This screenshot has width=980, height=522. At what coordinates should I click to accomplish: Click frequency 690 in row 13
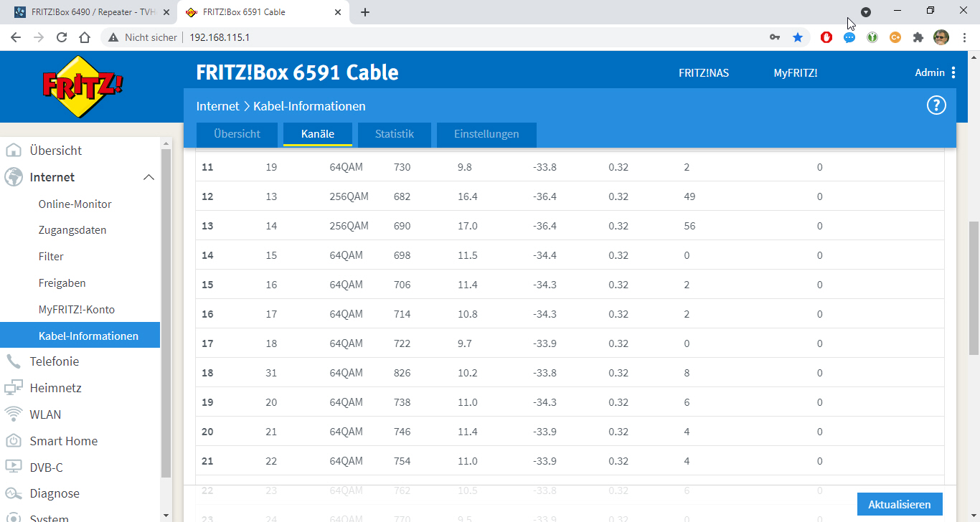click(x=402, y=226)
